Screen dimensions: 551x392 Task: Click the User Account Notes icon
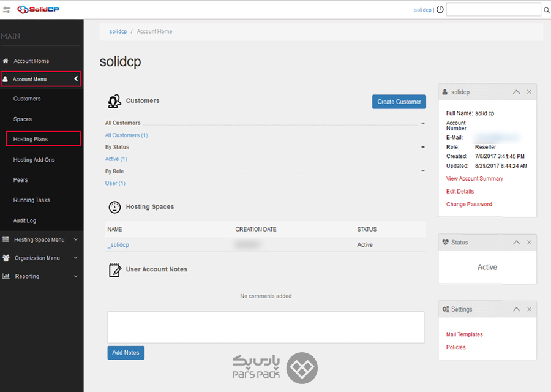pyautogui.click(x=114, y=269)
